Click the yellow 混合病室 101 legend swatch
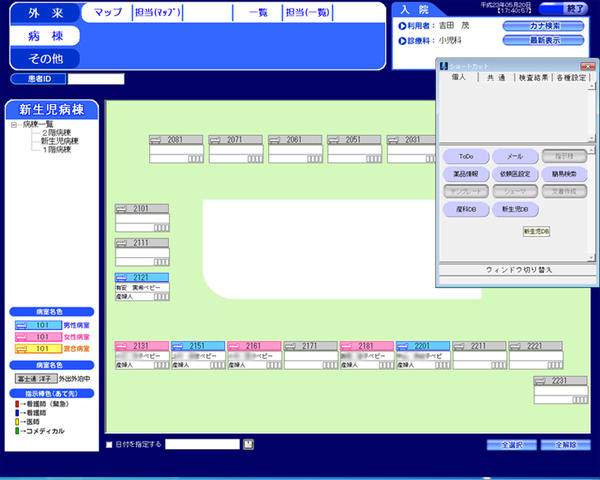 38,349
